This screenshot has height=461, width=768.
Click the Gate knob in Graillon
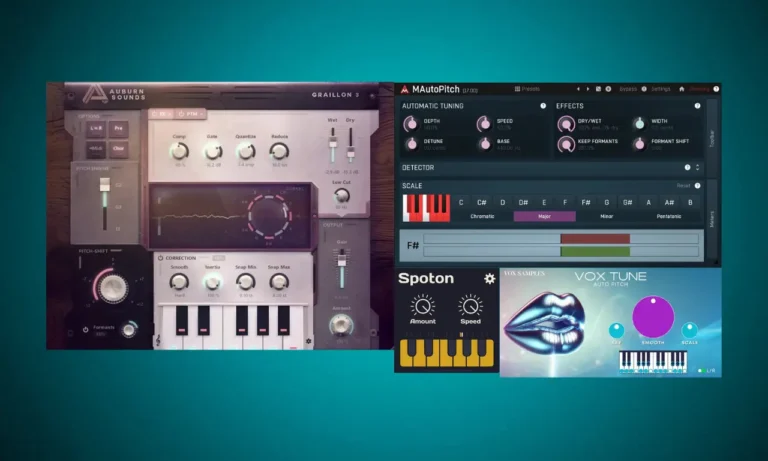pyautogui.click(x=213, y=151)
